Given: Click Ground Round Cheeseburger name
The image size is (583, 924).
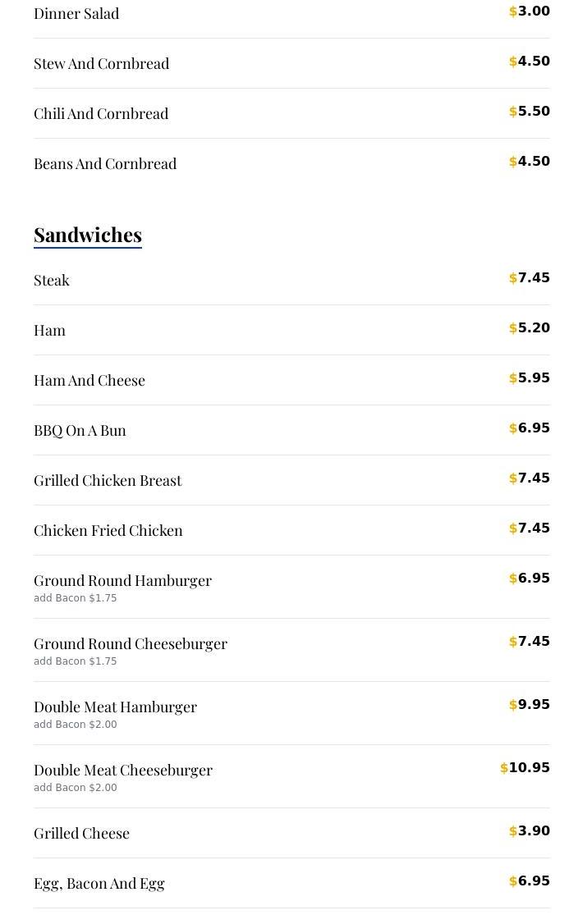Looking at the screenshot, I should [x=131, y=644].
